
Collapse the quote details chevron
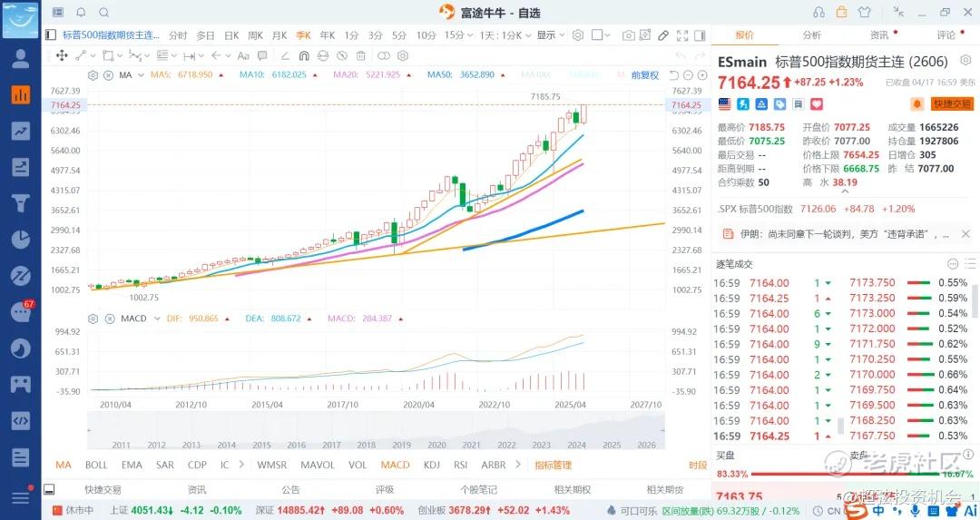[x=845, y=191]
